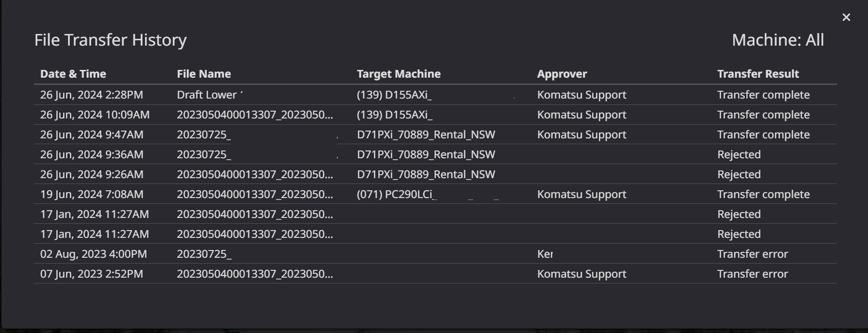Click Transfer complete in the 19 Jun row

click(x=763, y=194)
